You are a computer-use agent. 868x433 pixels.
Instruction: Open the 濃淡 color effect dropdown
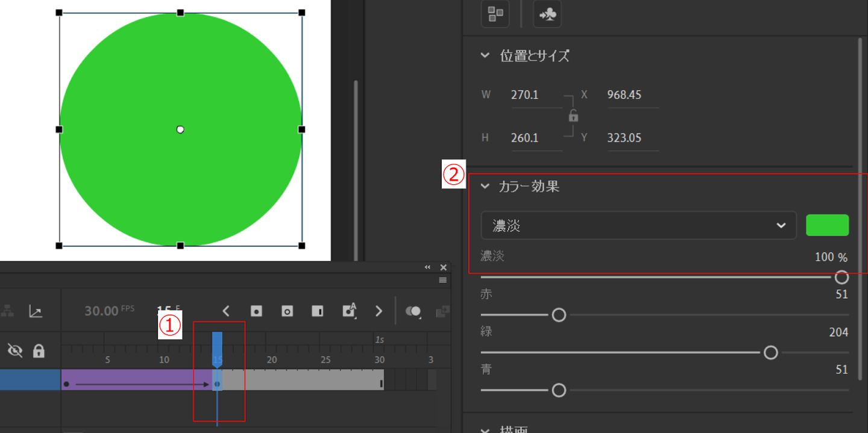[639, 225]
